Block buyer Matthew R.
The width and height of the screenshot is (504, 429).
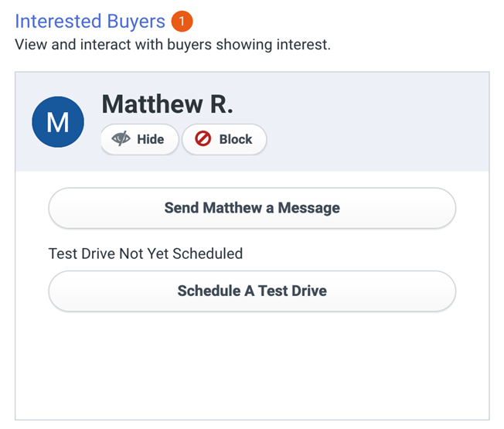(x=224, y=139)
